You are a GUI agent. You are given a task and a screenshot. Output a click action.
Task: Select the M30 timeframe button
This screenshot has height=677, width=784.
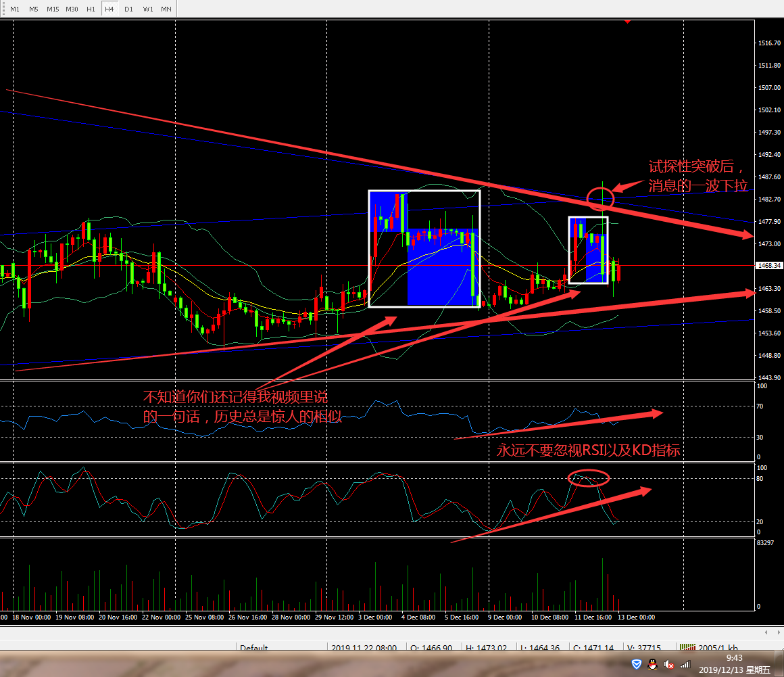(72, 9)
